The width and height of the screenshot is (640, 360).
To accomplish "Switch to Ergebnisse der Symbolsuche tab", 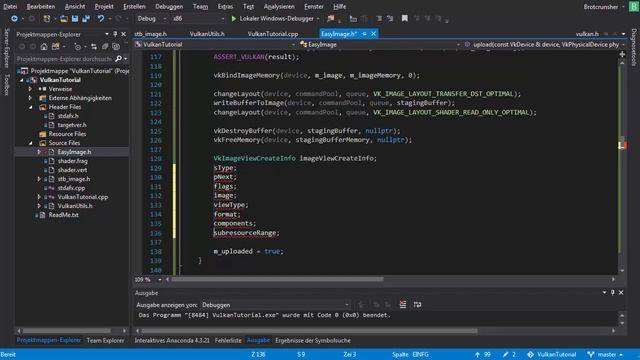I will point(313,340).
